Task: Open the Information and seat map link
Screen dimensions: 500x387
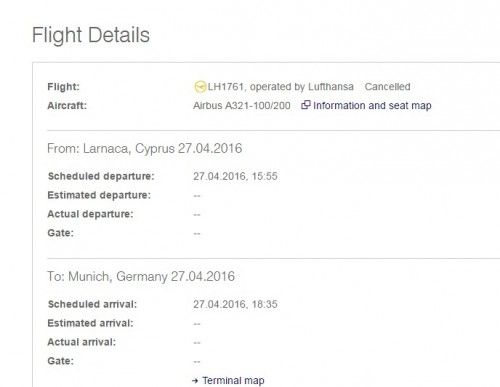Action: pyautogui.click(x=372, y=106)
